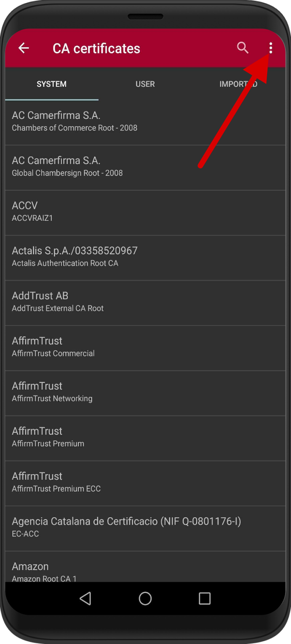Screen dimensions: 291x644
Task: Open Global Chambersign Root - 2008 certificate
Action: pos(145,168)
